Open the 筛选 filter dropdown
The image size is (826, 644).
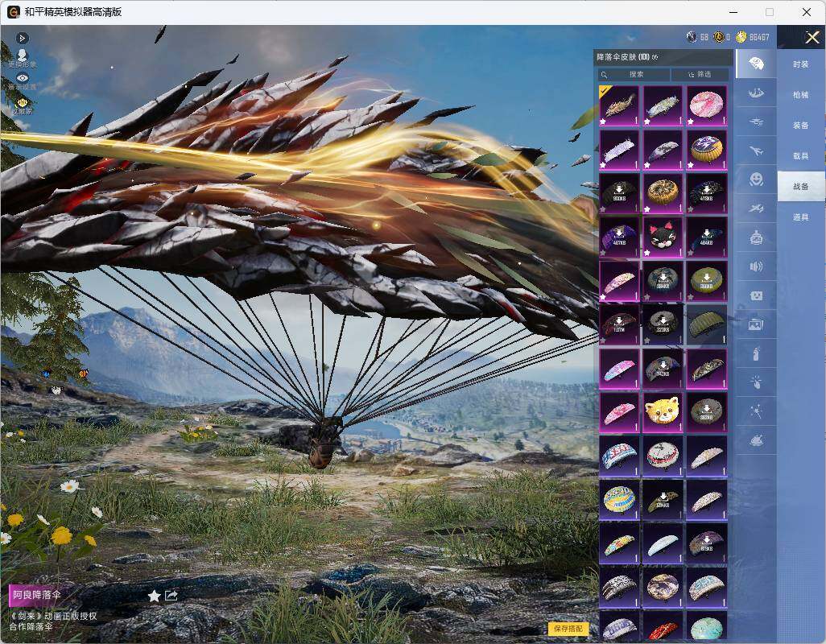click(x=700, y=74)
